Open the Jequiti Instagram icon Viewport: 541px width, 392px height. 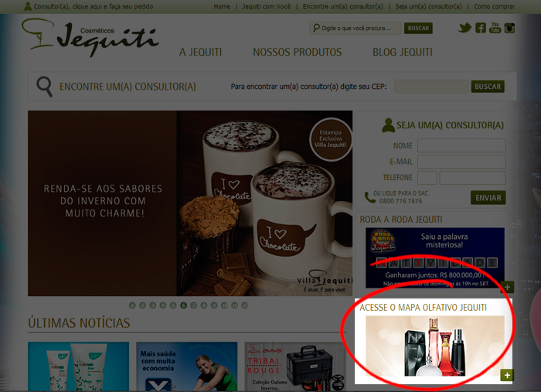(509, 28)
